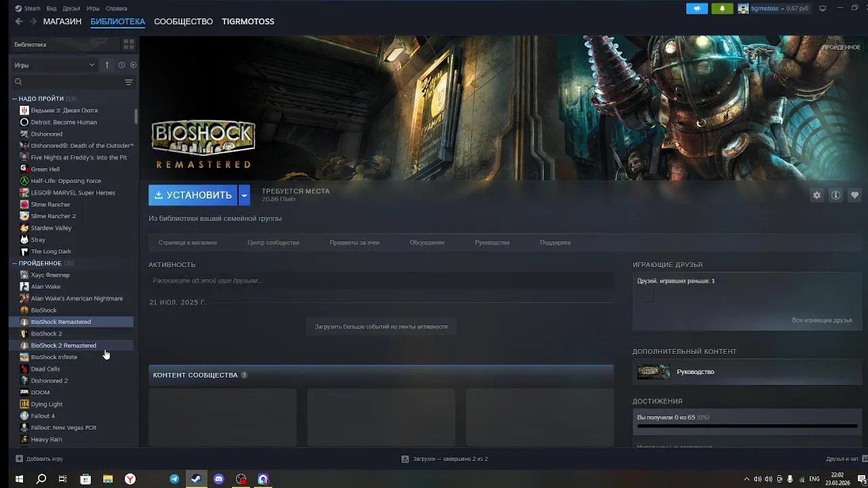Go back with the left arrow
The width and height of the screenshot is (868, 488).
coord(19,22)
